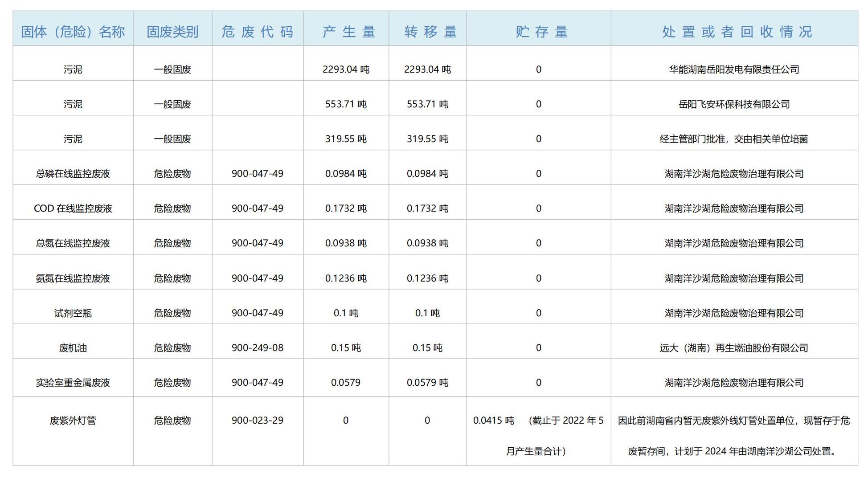Click the 固体（危险）名称 column header
This screenshot has height=478, width=868.
[x=73, y=30]
